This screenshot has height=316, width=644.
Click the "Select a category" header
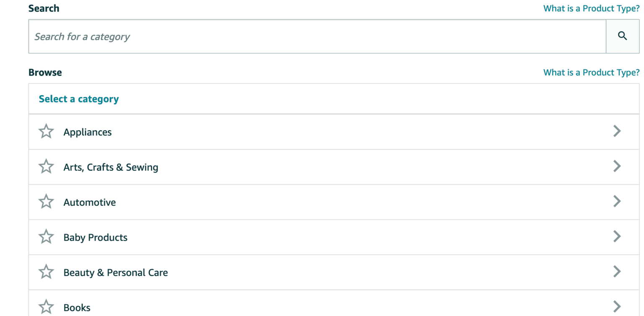pos(79,99)
